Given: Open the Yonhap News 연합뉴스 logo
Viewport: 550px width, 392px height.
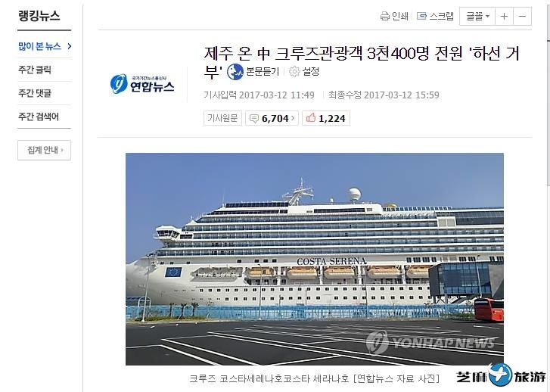Looking at the screenshot, I should [142, 84].
